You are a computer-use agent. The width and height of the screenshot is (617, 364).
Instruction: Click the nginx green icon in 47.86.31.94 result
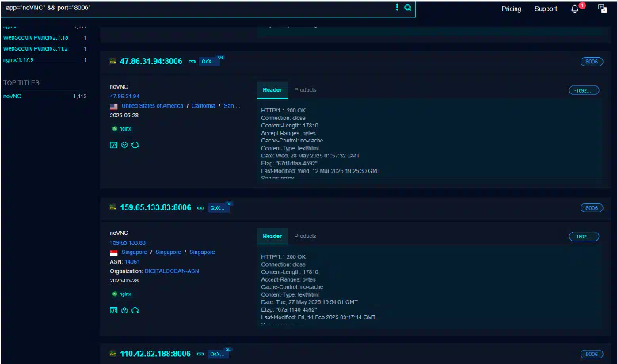115,128
